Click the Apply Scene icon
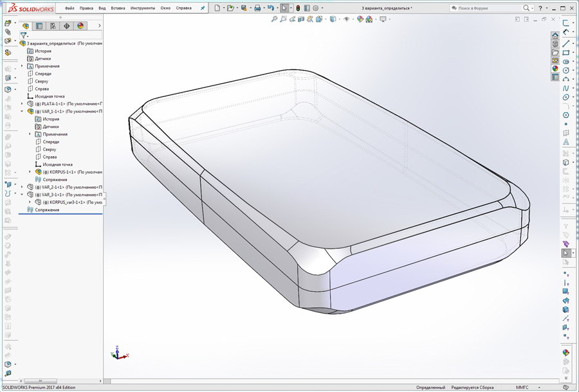This screenshot has width=579, height=392. click(x=368, y=19)
